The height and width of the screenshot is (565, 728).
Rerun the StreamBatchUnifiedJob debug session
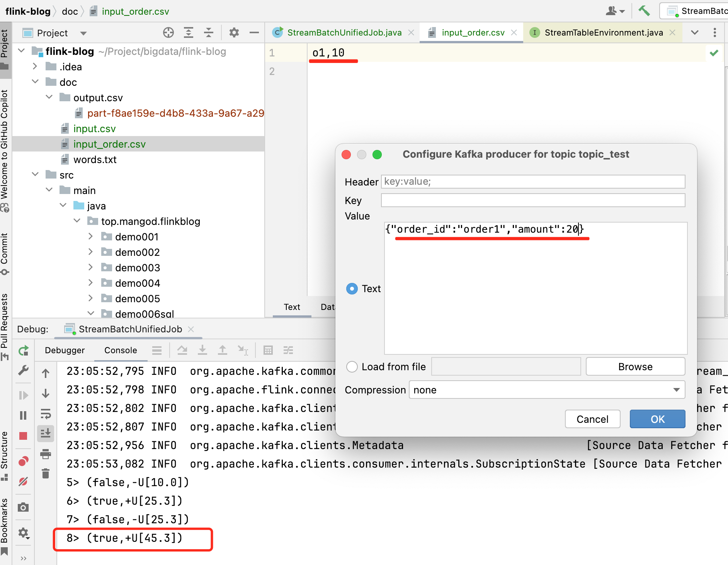24,351
